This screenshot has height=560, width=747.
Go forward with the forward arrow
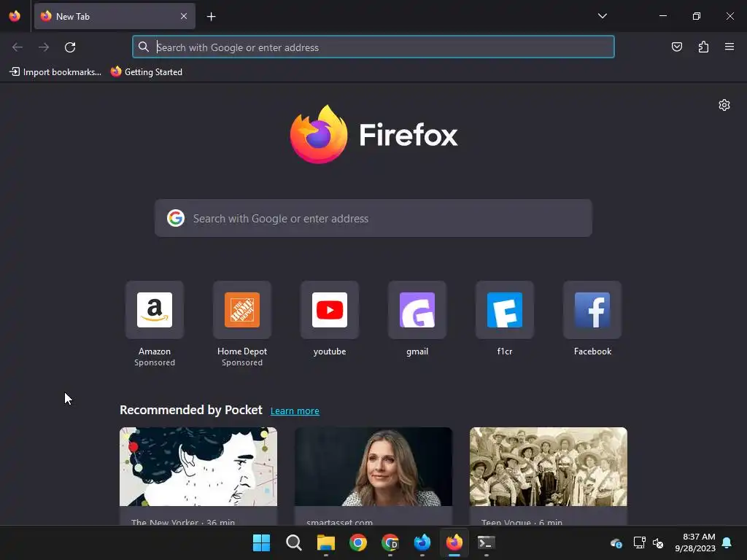click(44, 47)
